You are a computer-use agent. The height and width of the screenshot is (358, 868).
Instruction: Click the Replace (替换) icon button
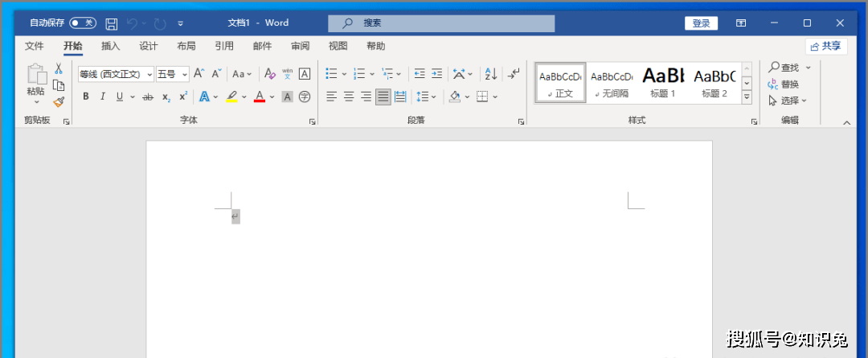tap(784, 84)
